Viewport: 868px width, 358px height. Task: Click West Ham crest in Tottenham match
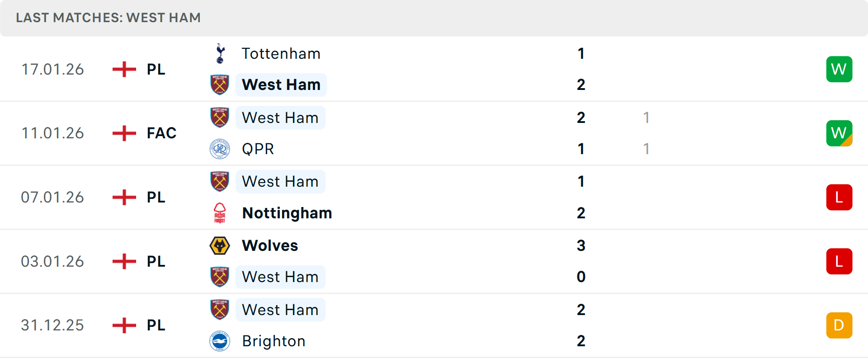click(x=220, y=85)
